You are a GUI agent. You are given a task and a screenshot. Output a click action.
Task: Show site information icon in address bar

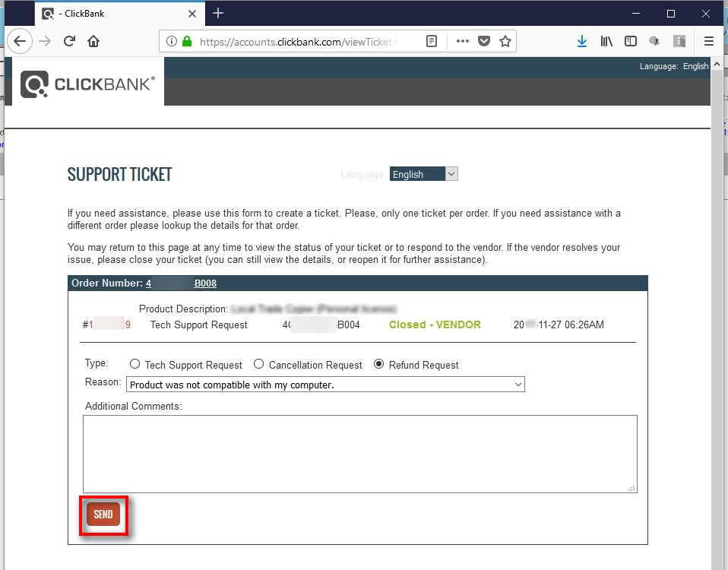point(171,41)
